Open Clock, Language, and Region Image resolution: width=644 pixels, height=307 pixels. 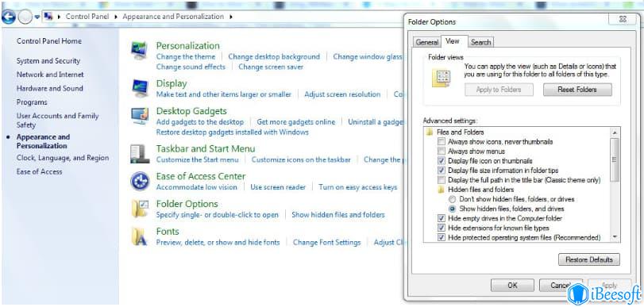click(63, 158)
